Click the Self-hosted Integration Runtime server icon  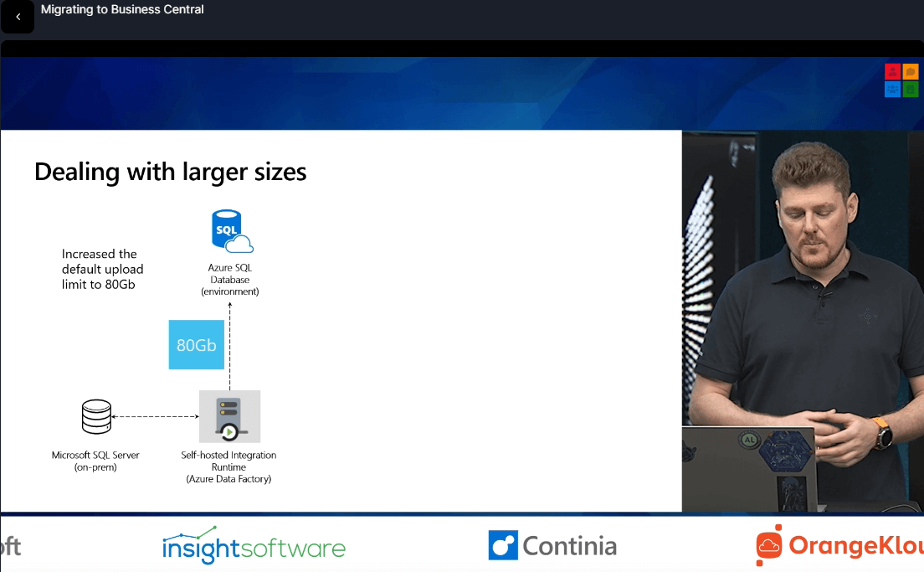230,416
